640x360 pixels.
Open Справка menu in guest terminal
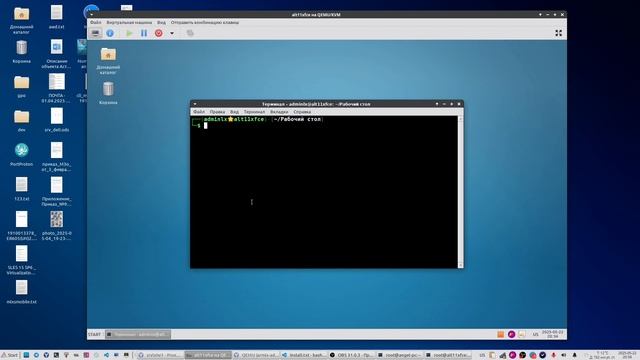302,112
